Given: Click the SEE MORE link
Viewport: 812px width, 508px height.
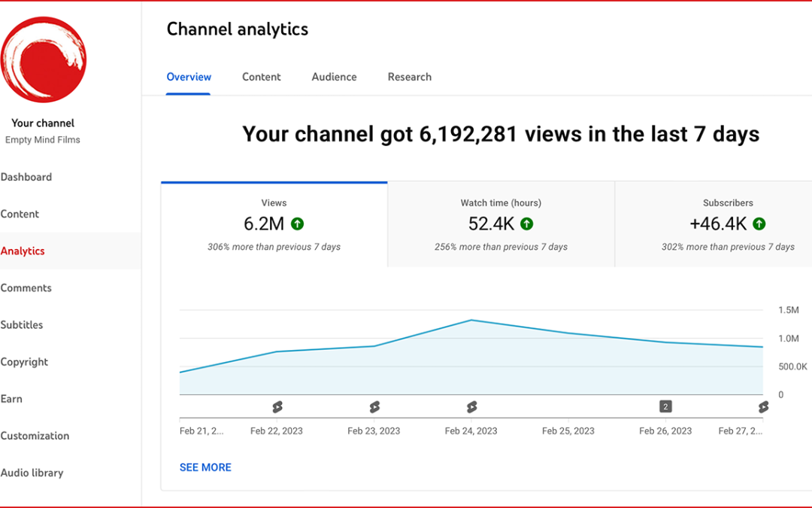Looking at the screenshot, I should [205, 467].
